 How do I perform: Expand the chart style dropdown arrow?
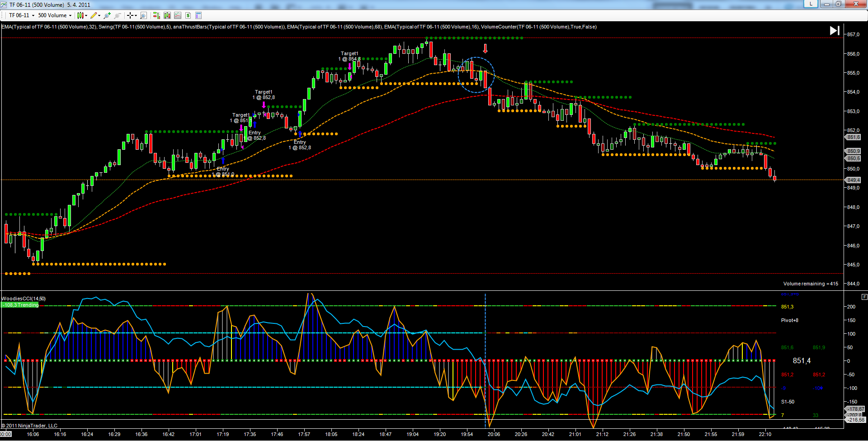pyautogui.click(x=86, y=15)
